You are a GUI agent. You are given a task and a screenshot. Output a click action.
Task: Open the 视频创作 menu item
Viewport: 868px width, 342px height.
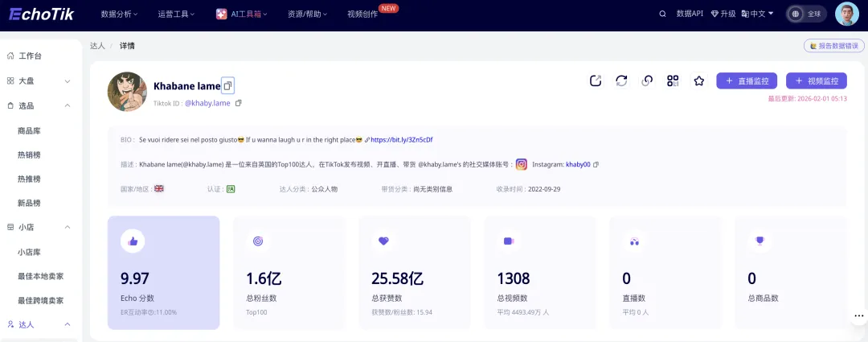(362, 14)
